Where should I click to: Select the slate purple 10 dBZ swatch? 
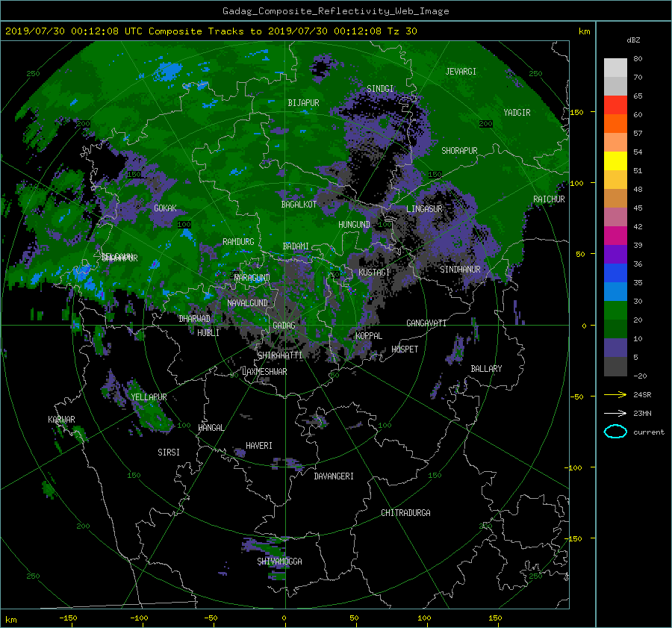615,348
